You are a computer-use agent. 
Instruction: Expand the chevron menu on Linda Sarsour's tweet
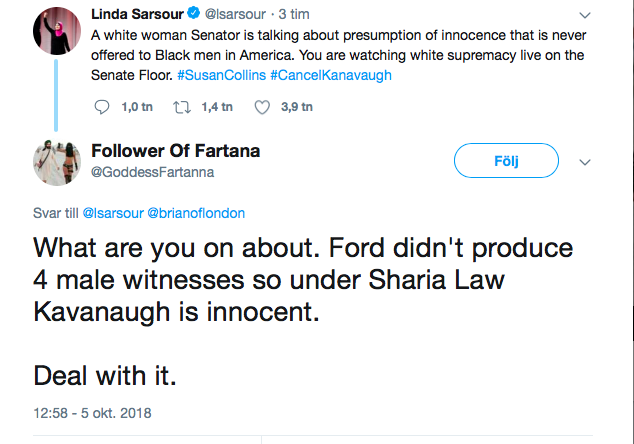tap(585, 15)
